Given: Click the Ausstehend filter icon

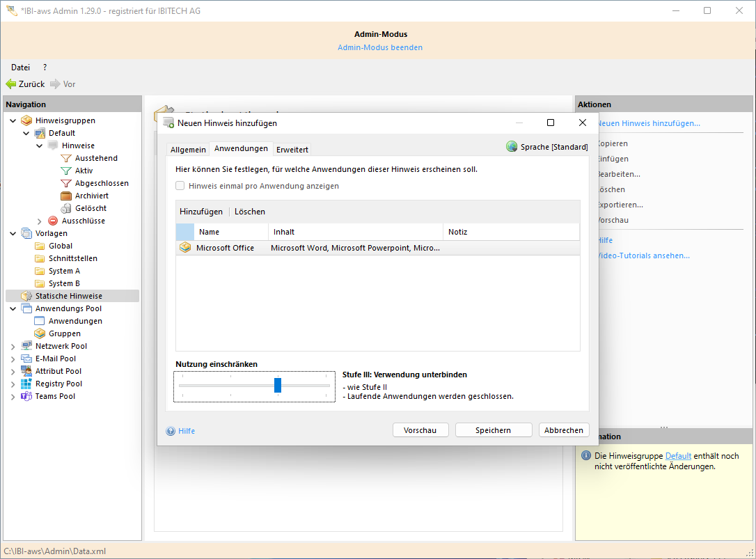Looking at the screenshot, I should [x=66, y=158].
